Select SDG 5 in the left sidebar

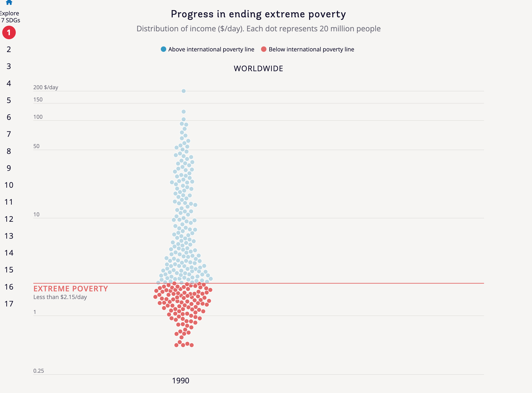(x=9, y=101)
